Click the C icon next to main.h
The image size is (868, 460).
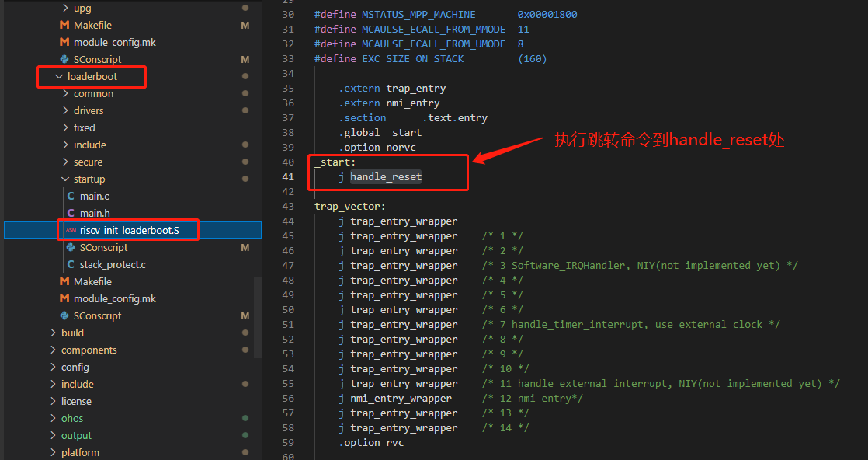pos(71,214)
